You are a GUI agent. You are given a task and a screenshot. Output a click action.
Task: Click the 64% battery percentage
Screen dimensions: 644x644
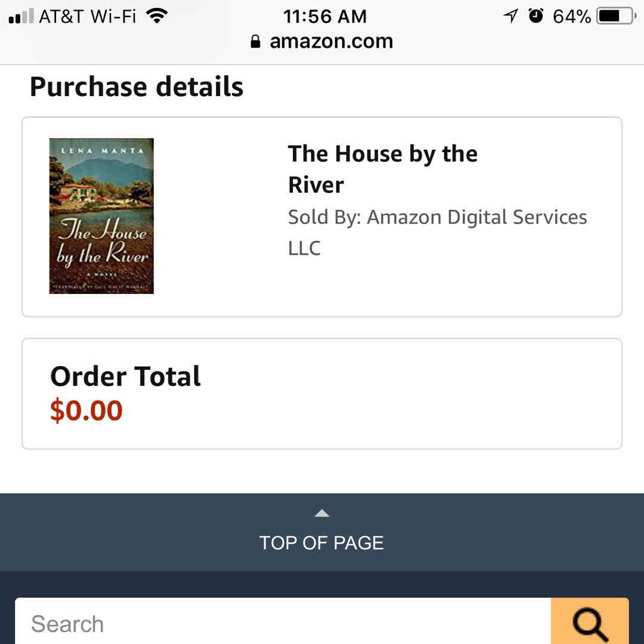coord(571,16)
